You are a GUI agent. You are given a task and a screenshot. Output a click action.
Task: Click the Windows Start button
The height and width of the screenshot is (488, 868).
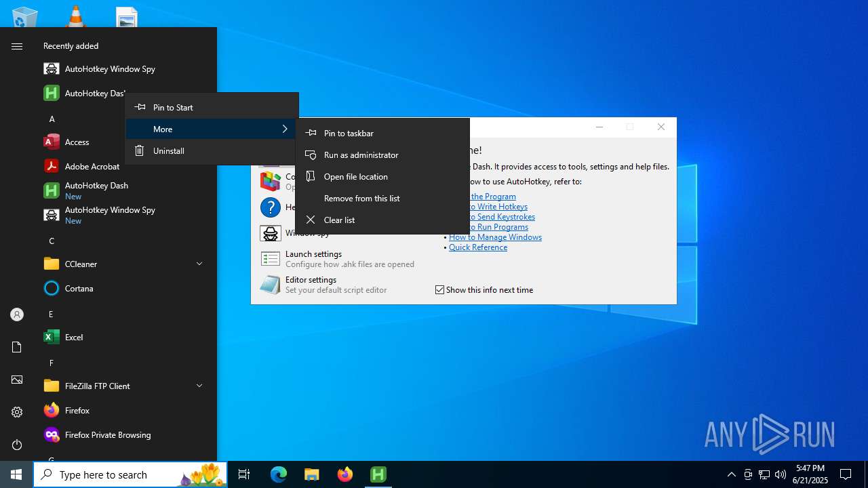(x=16, y=474)
